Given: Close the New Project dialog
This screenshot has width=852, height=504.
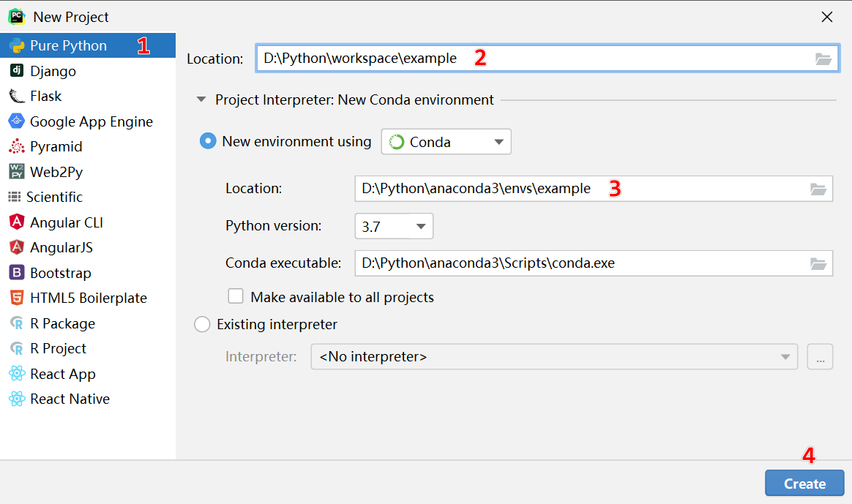Looking at the screenshot, I should 827,17.
